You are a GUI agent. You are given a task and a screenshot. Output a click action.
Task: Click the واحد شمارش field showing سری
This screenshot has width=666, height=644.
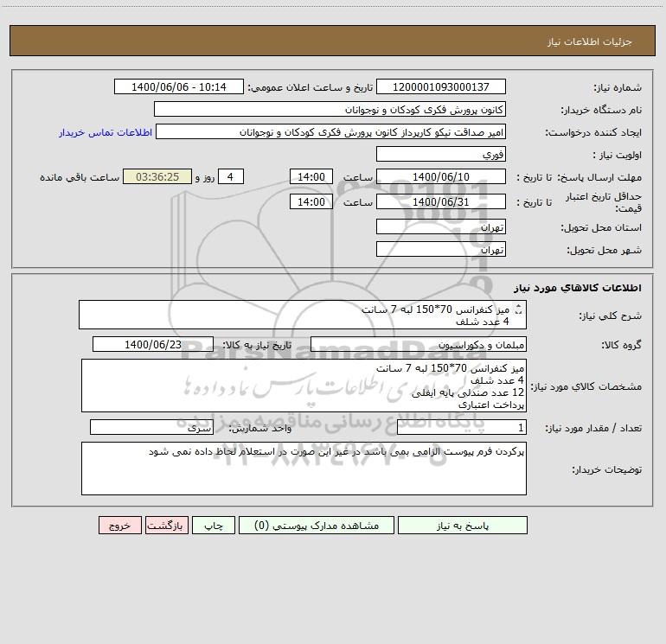151,427
